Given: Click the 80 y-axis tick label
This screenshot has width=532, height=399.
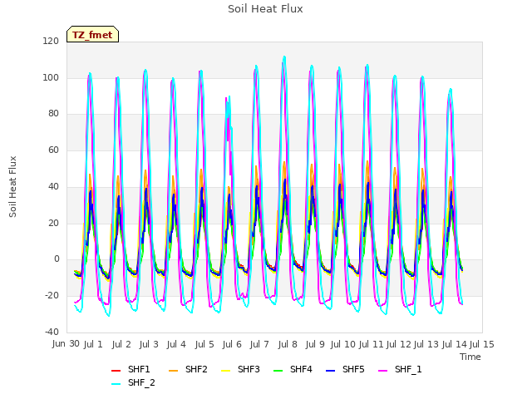Looking at the screenshot, I should point(53,114).
